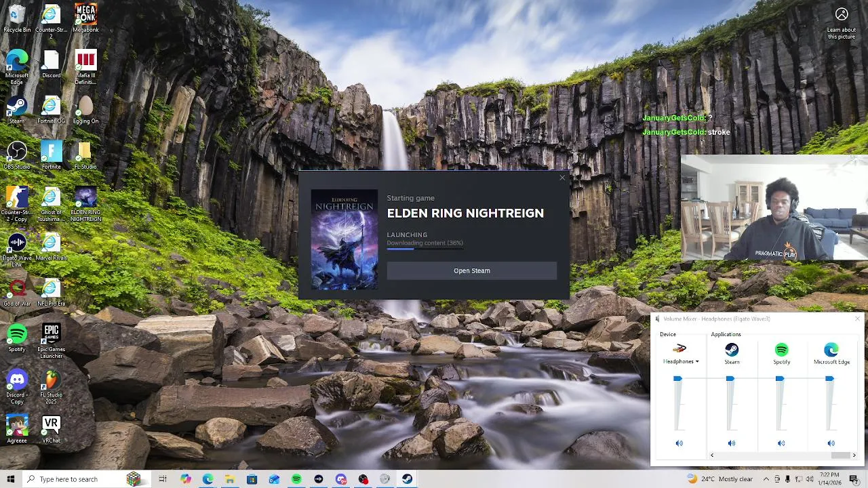Viewport: 868px width, 488px height.
Task: Click the 'ELDEN RING NIGHTREIGN' title text
Action: click(465, 213)
